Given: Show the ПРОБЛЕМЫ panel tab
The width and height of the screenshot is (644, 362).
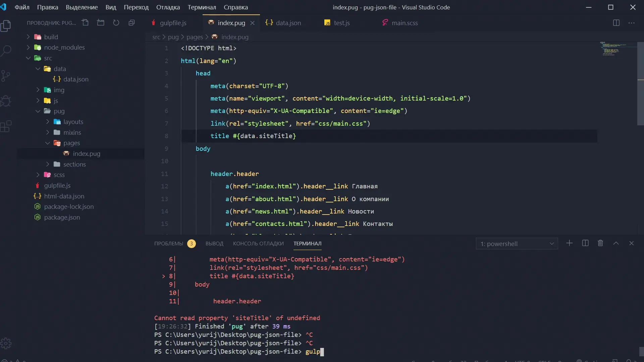Looking at the screenshot, I should click(169, 244).
